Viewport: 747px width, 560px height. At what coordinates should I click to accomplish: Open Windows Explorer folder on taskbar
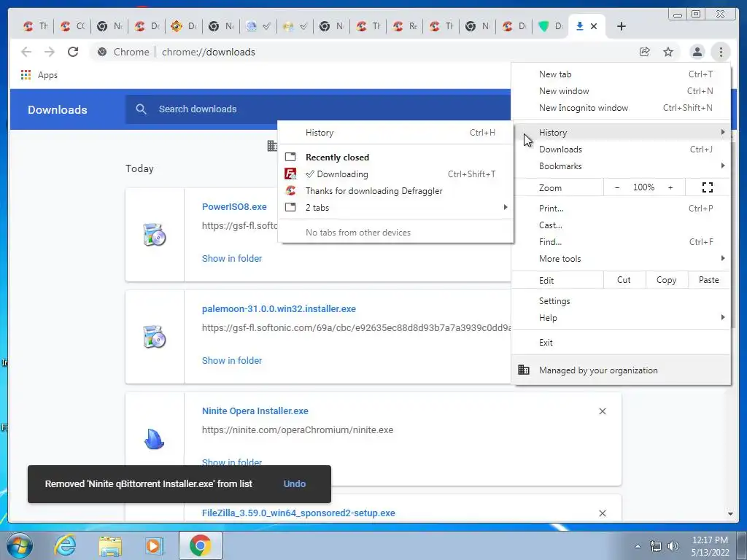110,545
